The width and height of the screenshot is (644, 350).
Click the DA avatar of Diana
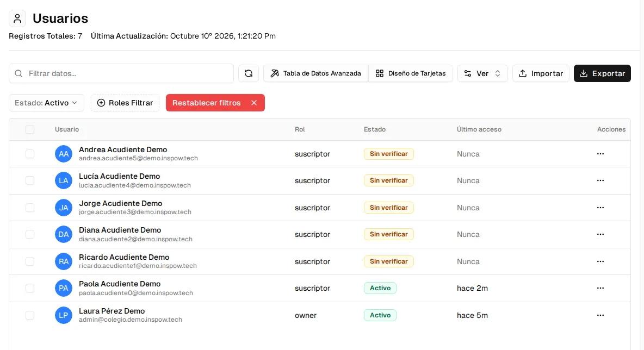(64, 234)
